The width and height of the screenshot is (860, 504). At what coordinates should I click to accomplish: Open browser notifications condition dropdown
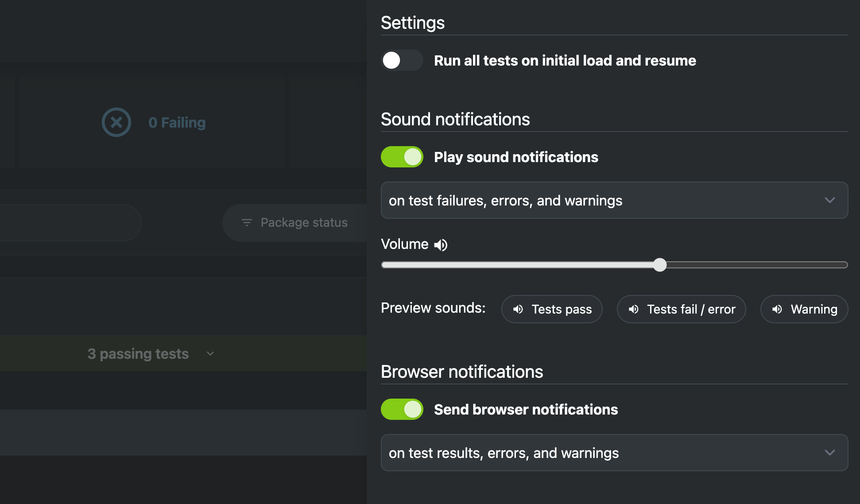[614, 453]
